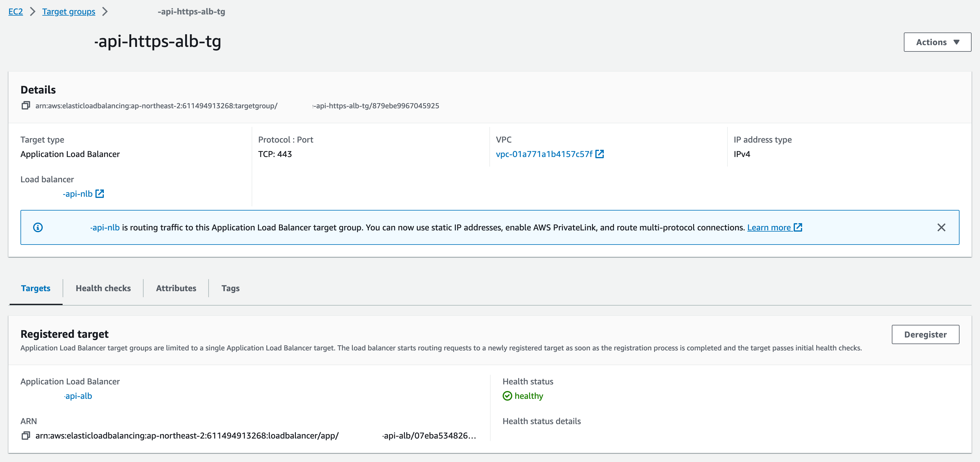
Task: Open the Tags tab
Action: [231, 288]
